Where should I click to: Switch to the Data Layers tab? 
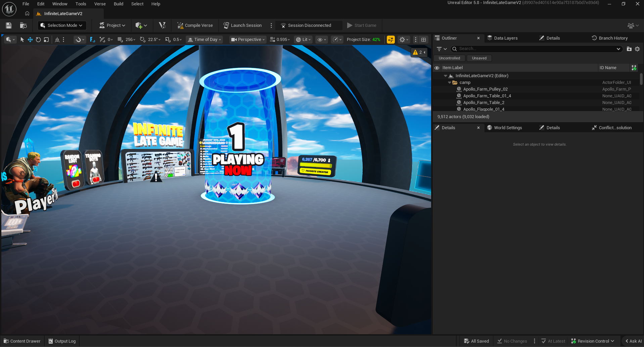pos(502,38)
